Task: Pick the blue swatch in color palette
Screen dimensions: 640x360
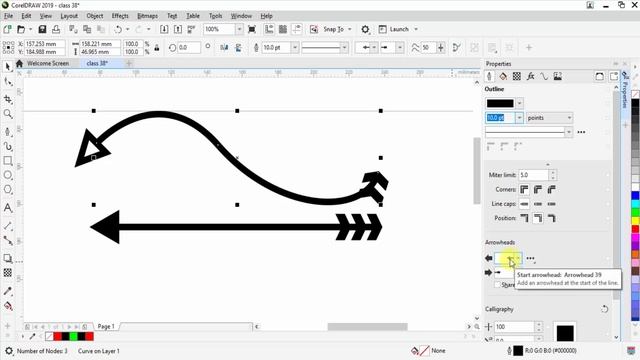Action: pos(636,195)
